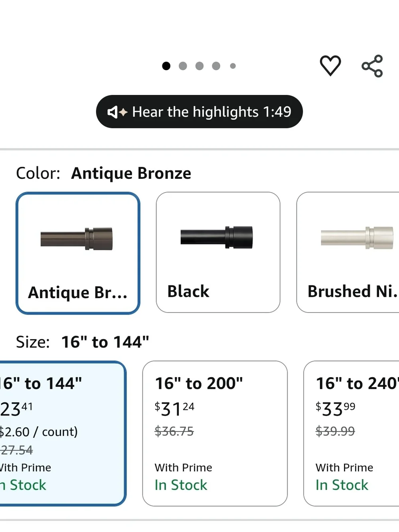Play Hear the highlights 1:49 audio
The width and height of the screenshot is (399, 532).
coord(199,112)
